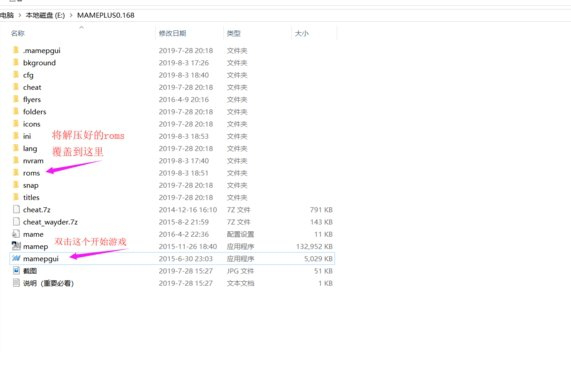The width and height of the screenshot is (571, 366).
Task: Sort by 修改日期 column header
Action: click(x=173, y=33)
